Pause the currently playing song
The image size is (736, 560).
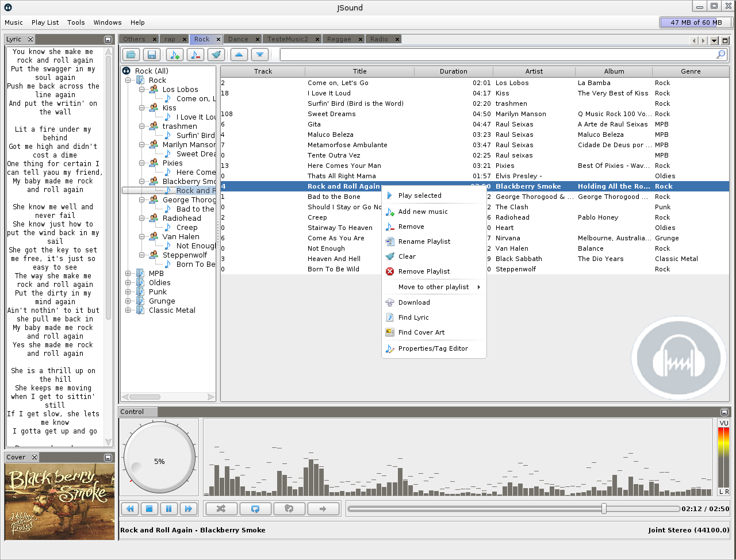169,508
